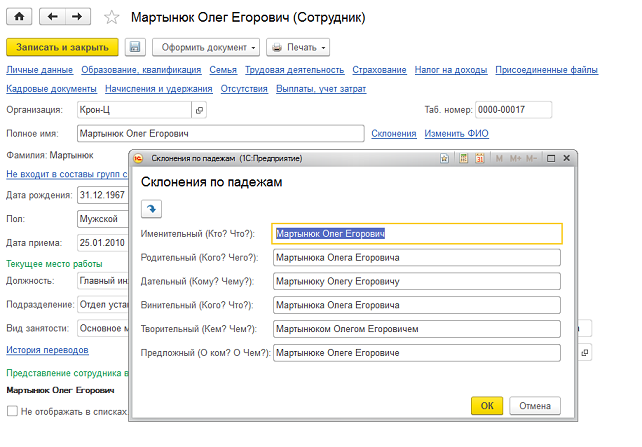This screenshot has height=447, width=642.
Task: Click the 'Отмена' button
Action: point(534,406)
